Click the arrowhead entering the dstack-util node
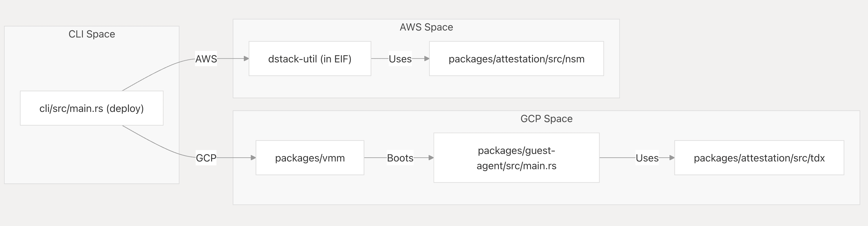This screenshot has width=868, height=226. (246, 59)
